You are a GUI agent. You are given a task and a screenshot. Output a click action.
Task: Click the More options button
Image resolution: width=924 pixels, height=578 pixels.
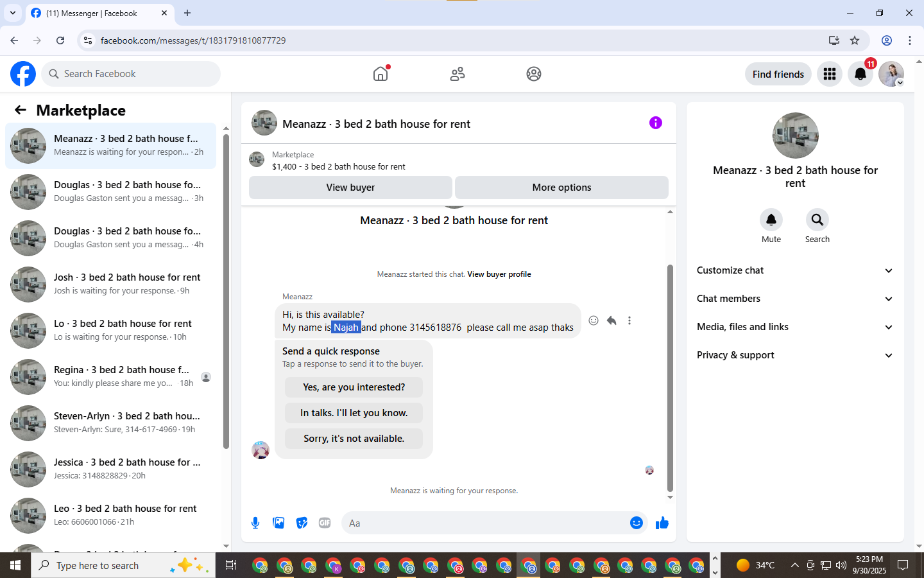561,188
